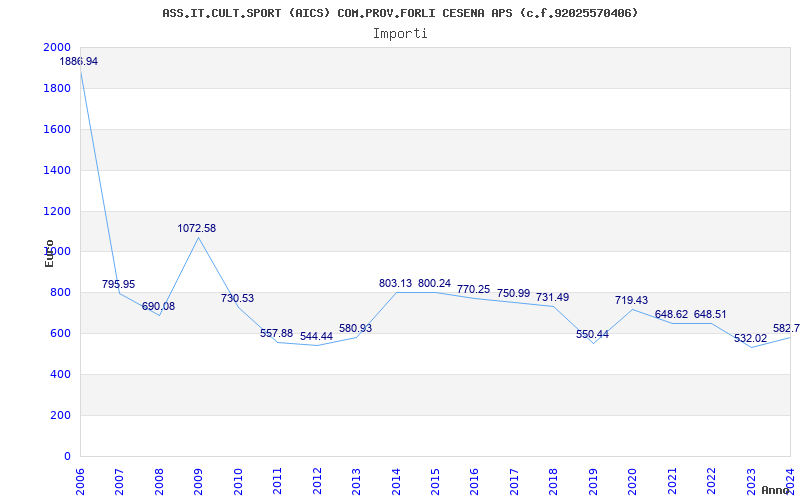This screenshot has width=800, height=500.
Task: Select the 719.43 data label
Action: click(x=632, y=301)
